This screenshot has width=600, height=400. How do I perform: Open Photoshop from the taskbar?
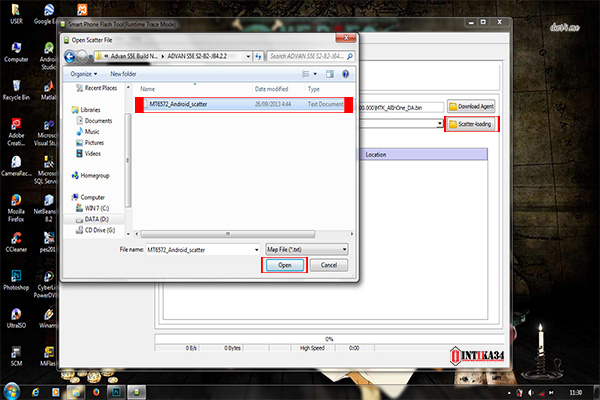pos(116,392)
